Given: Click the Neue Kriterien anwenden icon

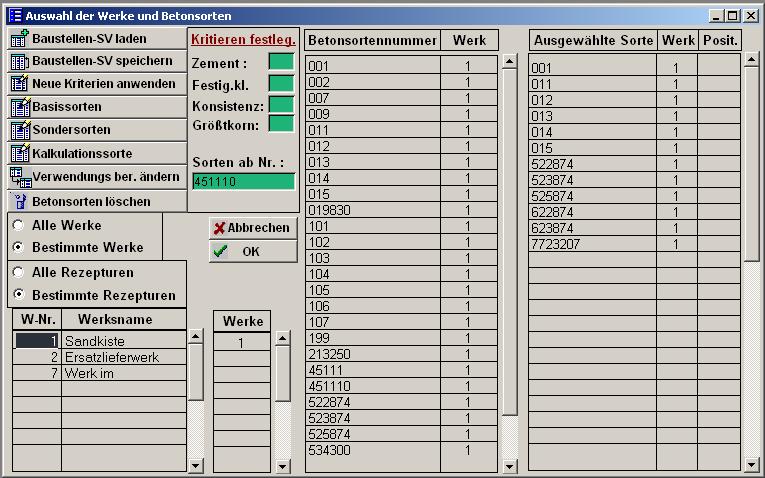Looking at the screenshot, I should [19, 84].
